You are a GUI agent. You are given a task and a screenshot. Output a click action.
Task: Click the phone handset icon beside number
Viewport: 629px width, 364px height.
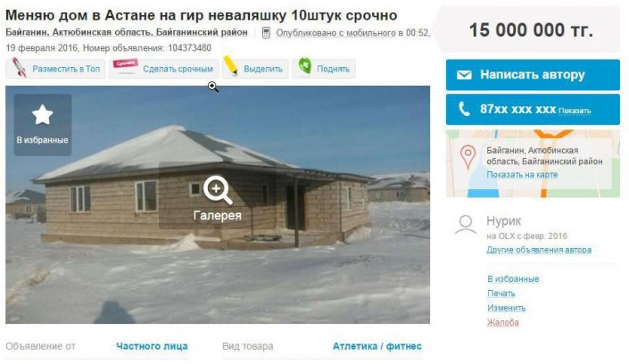pos(464,109)
